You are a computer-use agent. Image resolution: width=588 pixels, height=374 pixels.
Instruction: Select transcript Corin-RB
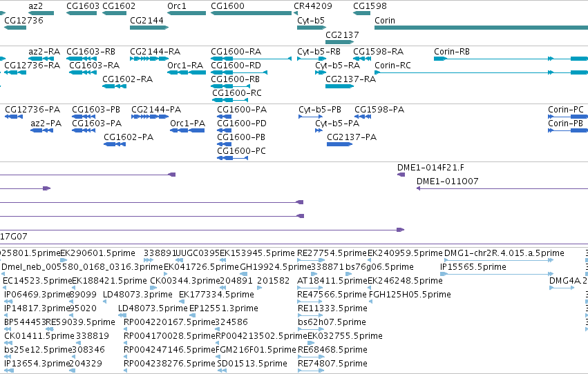pos(511,59)
